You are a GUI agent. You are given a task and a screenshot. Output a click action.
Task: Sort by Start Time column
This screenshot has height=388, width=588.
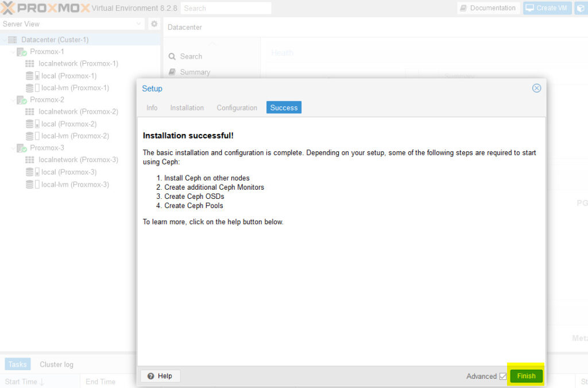(x=40, y=382)
